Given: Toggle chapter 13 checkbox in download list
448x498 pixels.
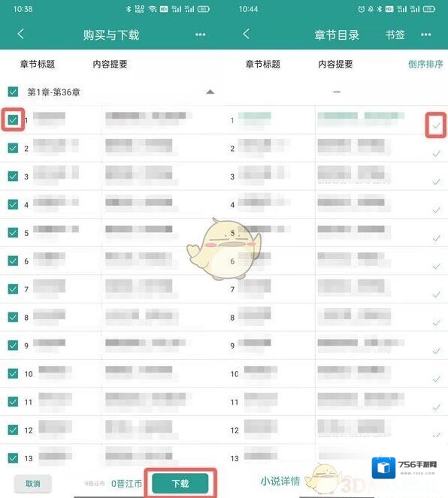Looking at the screenshot, I should click(x=13, y=458).
